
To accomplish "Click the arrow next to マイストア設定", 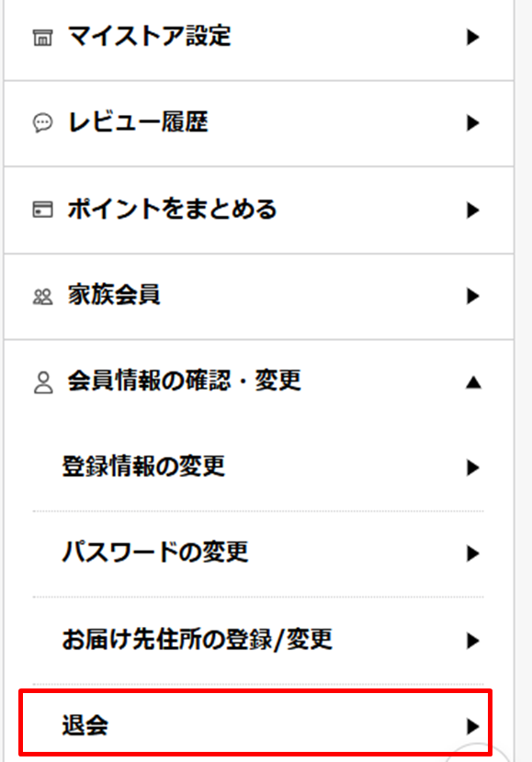I will pos(472,38).
